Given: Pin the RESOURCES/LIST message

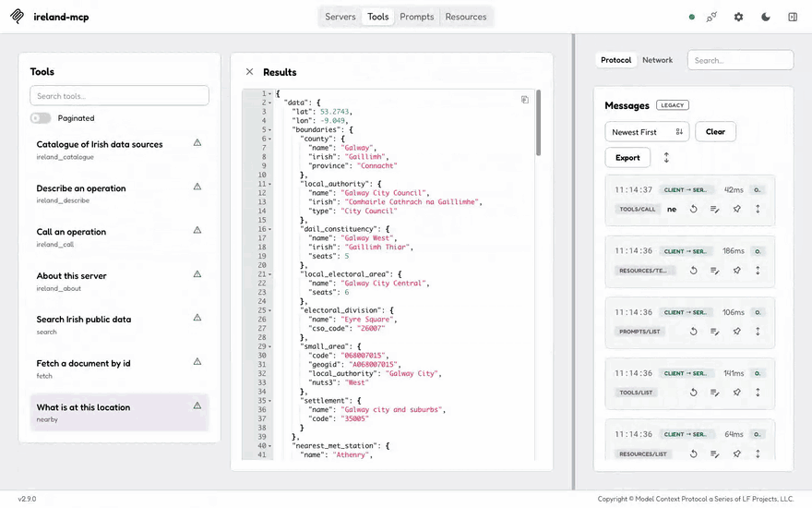Looking at the screenshot, I should click(x=736, y=454).
